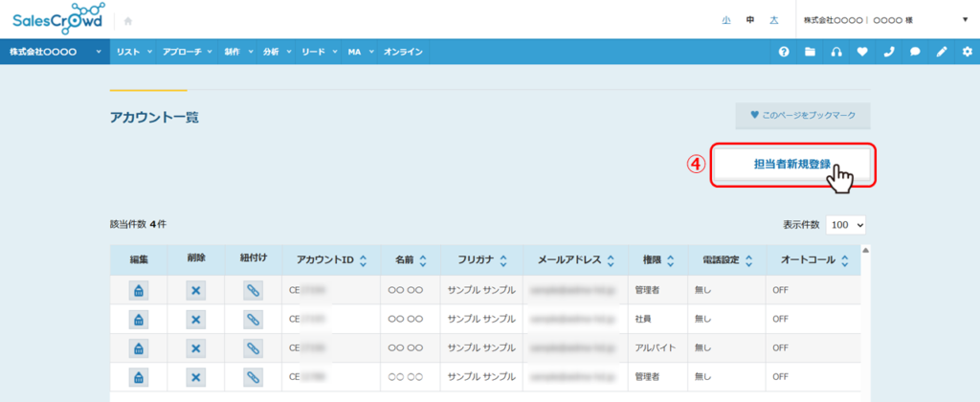Select small font size 小

[x=725, y=19]
